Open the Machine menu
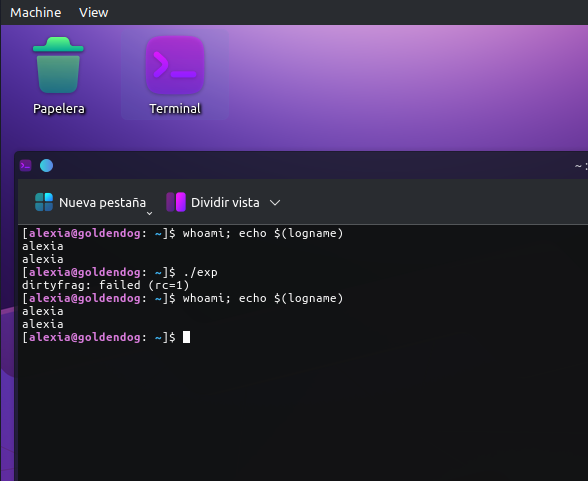Screen dimensions: 588x481 36,12
